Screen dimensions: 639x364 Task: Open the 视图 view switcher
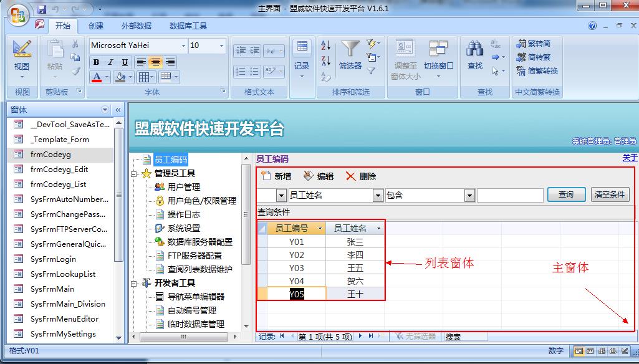pos(22,60)
